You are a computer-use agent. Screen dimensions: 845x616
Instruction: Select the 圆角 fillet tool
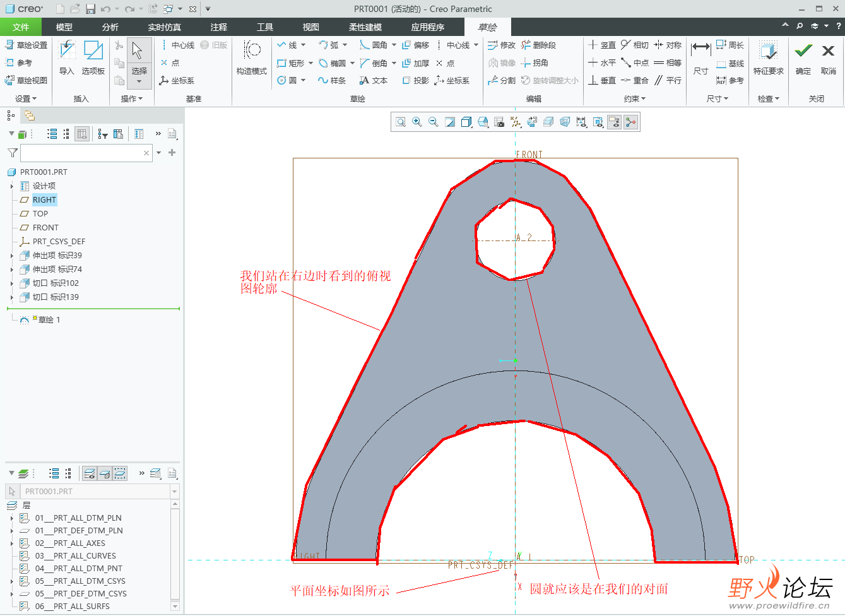[374, 45]
